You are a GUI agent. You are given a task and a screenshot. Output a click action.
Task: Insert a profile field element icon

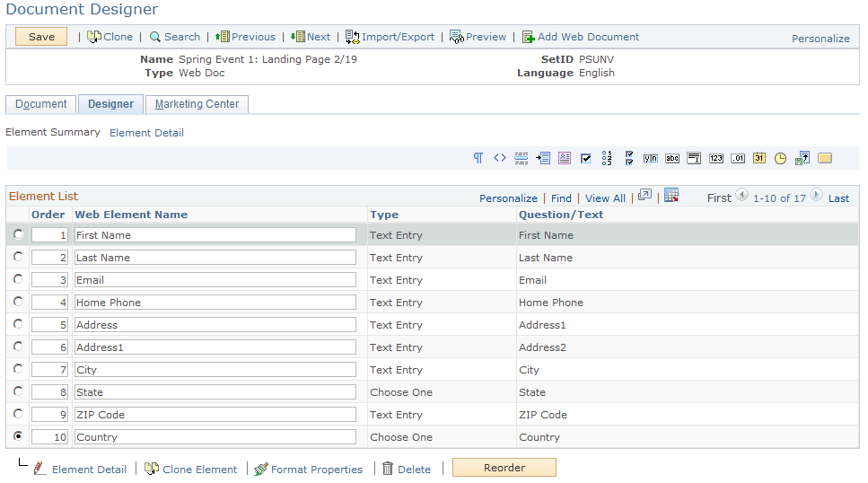click(564, 158)
